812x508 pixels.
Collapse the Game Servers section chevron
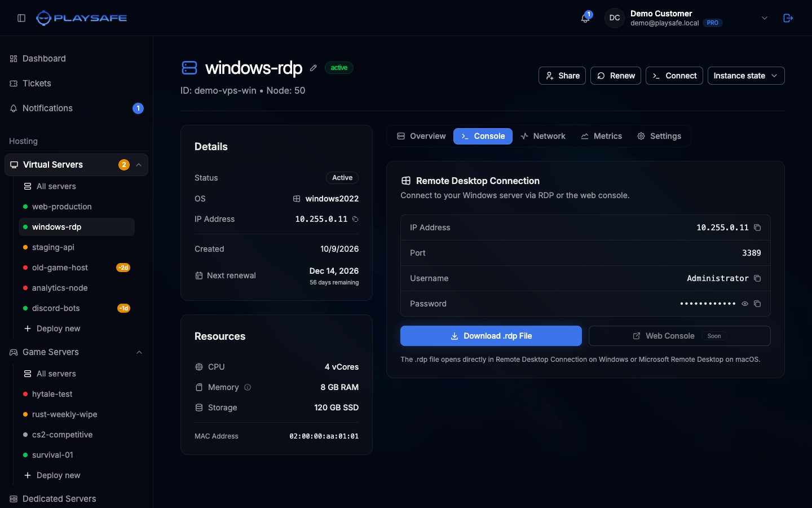pyautogui.click(x=139, y=352)
